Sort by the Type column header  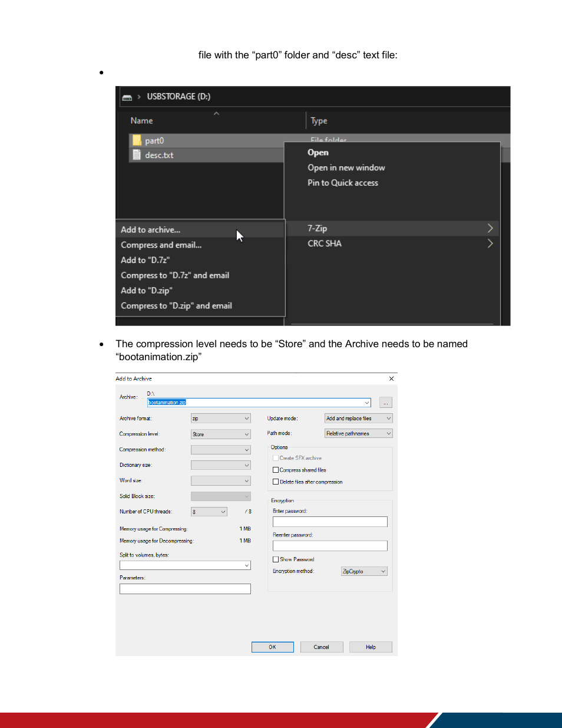coord(319,121)
